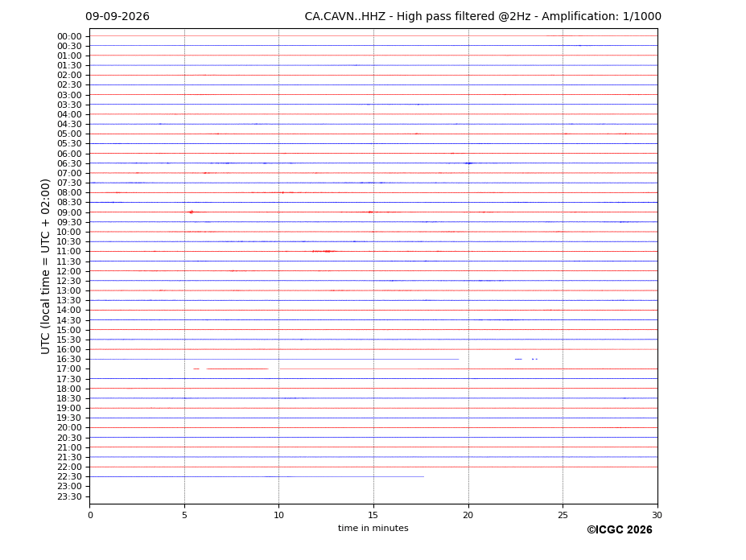Click the x-axis tick labeled 25
Image resolution: width=746 pixels, height=560 pixels.
pyautogui.click(x=563, y=515)
